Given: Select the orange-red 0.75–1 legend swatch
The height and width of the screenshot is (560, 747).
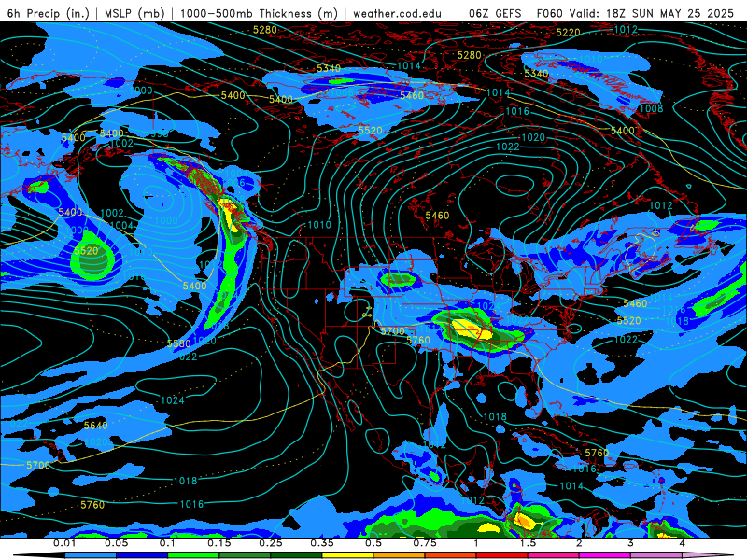Looking at the screenshot, I should tap(451, 555).
